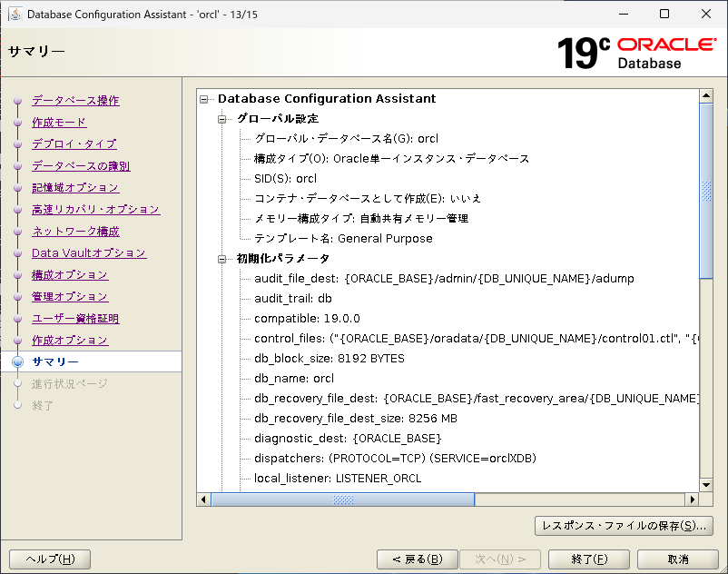Select the db_name: orcl row
728x574 pixels.
pyautogui.click(x=294, y=379)
